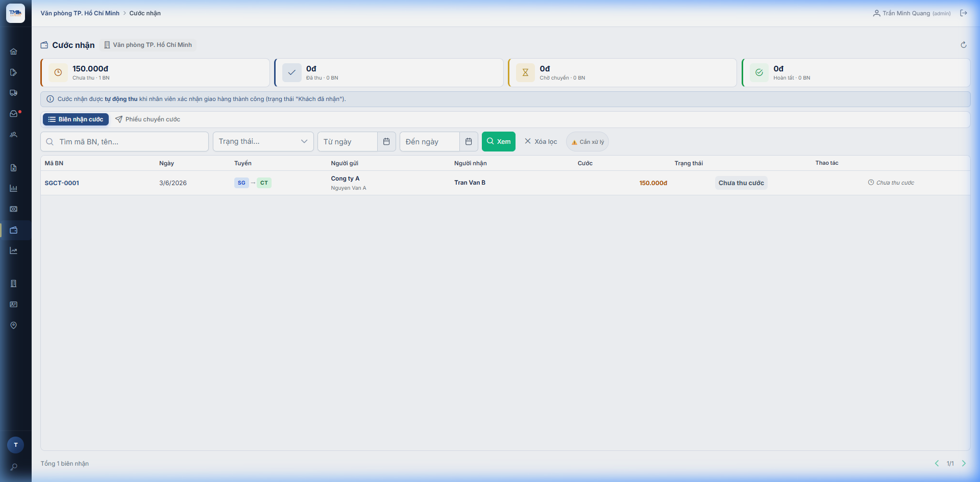Click the Chưa thu cước status badge

tap(741, 183)
